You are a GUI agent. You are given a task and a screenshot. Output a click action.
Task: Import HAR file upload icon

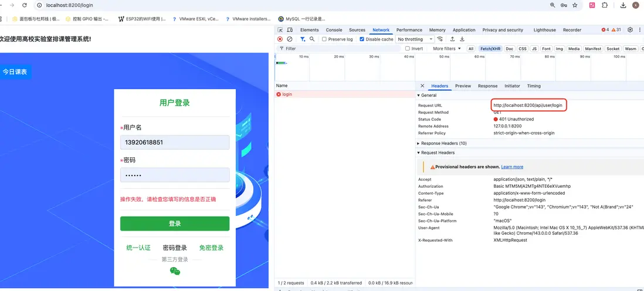tap(452, 39)
